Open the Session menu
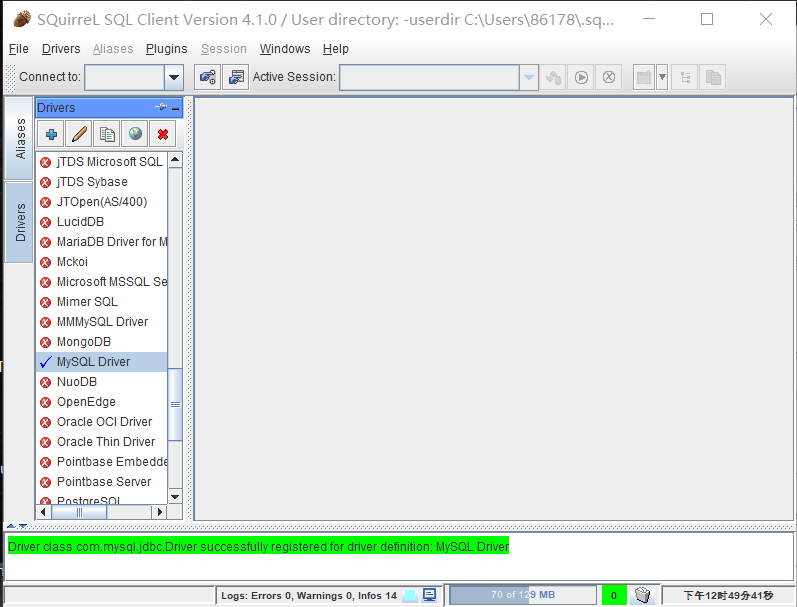This screenshot has height=607, width=797. (x=224, y=49)
